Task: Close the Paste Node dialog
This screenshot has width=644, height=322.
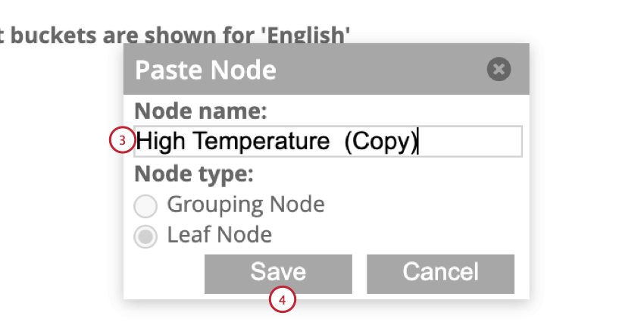Action: (499, 70)
